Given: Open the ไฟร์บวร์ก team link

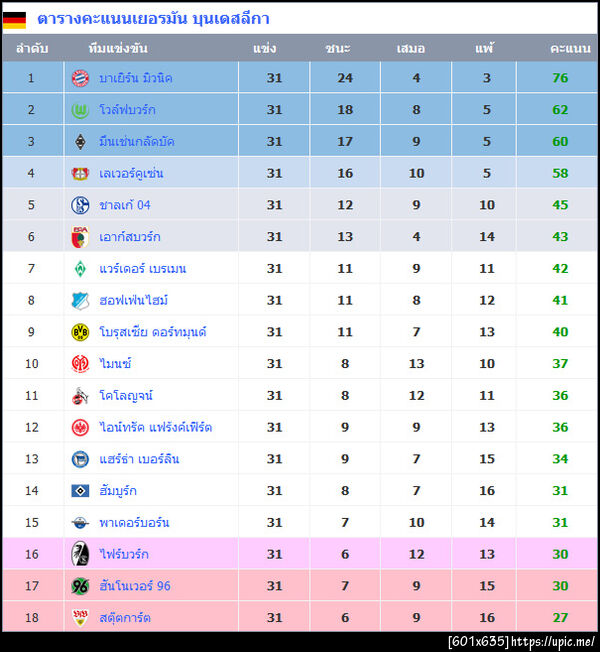Looking at the screenshot, I should point(124,554).
